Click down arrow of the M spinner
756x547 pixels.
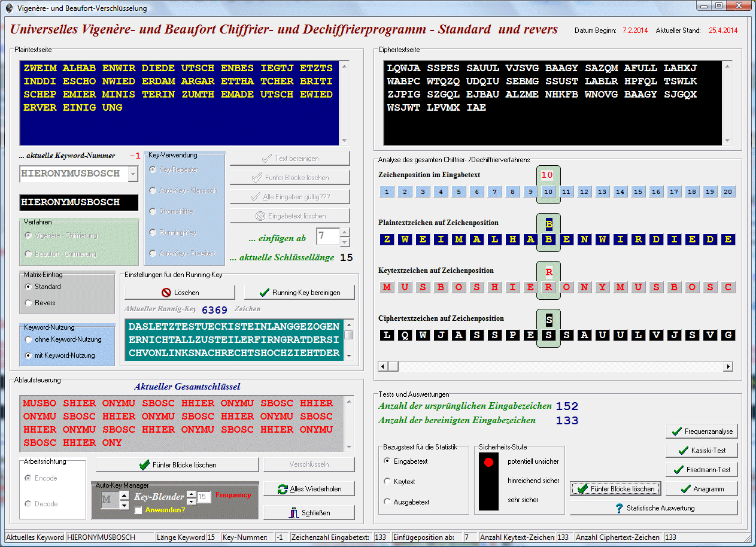[x=125, y=505]
